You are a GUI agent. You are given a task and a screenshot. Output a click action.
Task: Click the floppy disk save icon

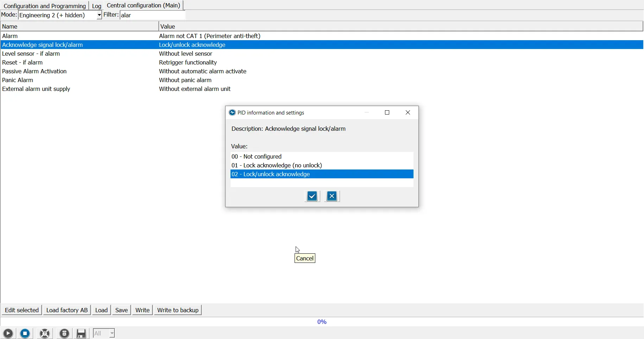point(82,333)
